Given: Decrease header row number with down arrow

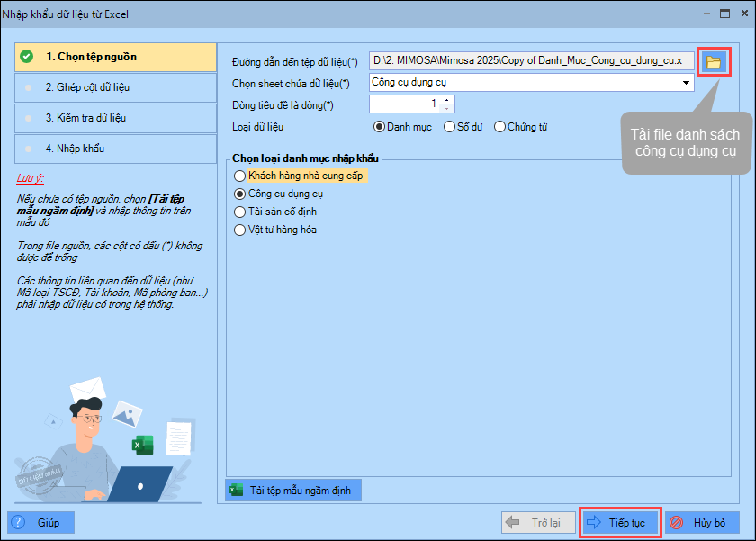Looking at the screenshot, I should click(x=447, y=108).
